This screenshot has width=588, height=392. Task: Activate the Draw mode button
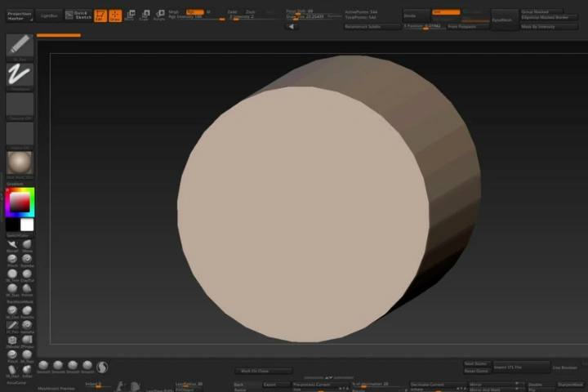click(x=115, y=16)
